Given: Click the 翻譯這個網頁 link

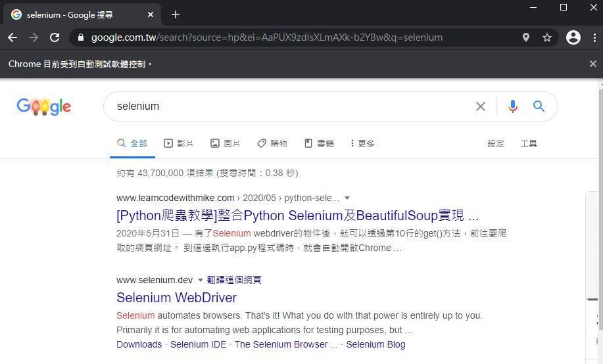Looking at the screenshot, I should [x=234, y=280].
